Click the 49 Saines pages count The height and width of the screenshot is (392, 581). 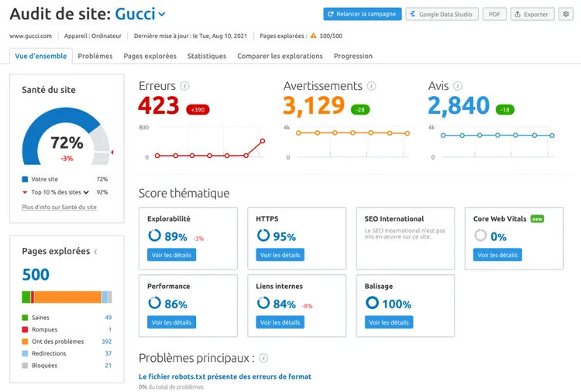point(108,318)
